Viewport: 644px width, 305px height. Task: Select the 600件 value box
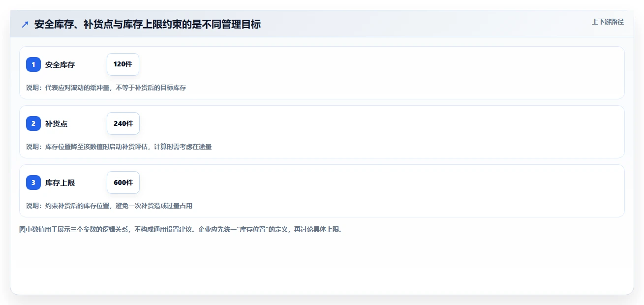coord(123,183)
